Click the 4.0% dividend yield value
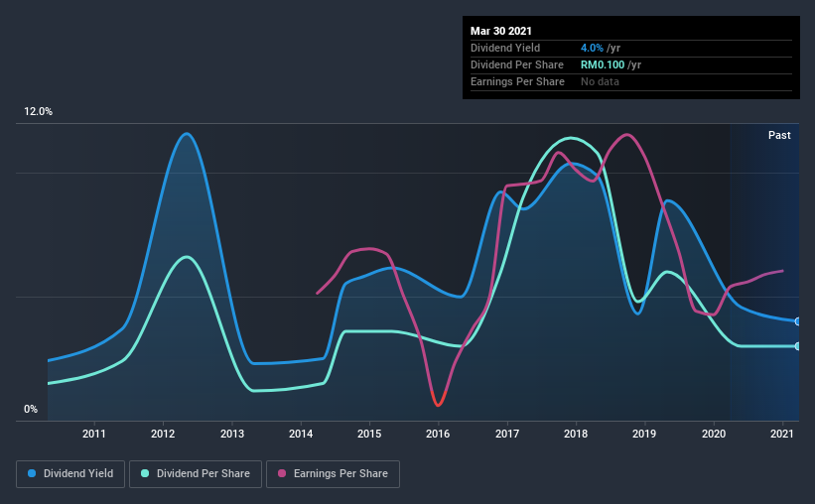Viewport: 815px width, 504px height. click(x=592, y=48)
